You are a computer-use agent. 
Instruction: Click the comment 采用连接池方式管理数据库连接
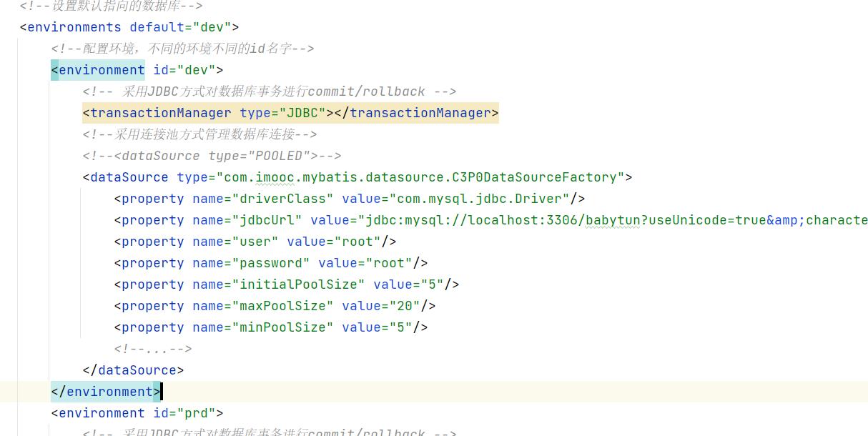[199, 134]
